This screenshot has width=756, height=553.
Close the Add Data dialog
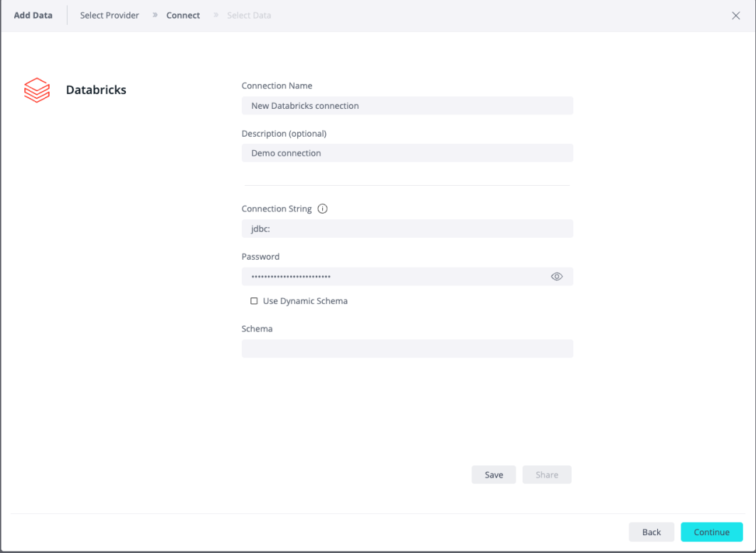click(736, 16)
